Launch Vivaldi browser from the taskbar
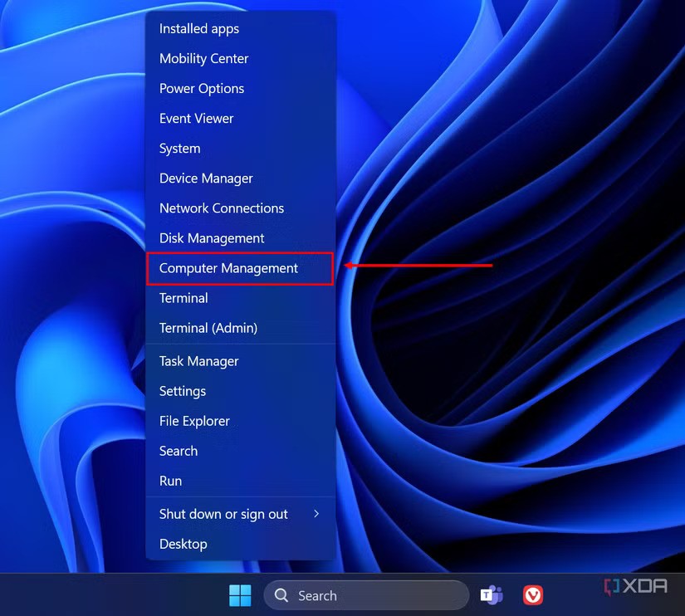 (x=533, y=595)
